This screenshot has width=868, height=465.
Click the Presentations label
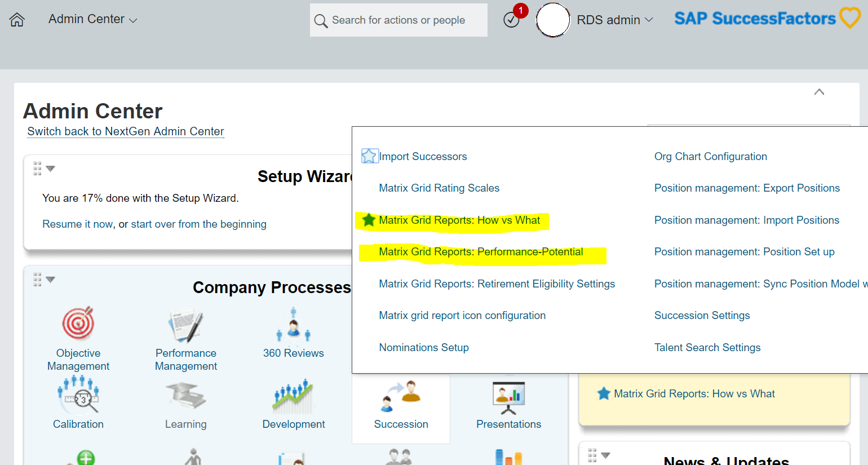coord(509,424)
